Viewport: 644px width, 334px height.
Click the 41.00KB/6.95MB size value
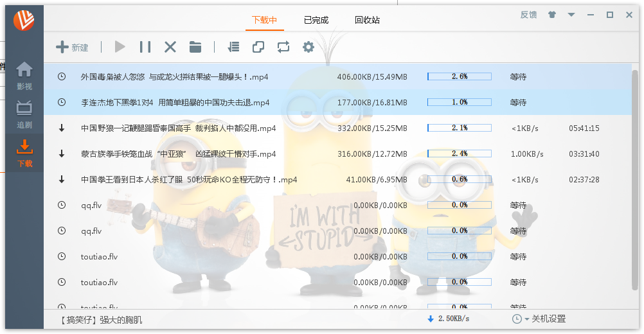tap(377, 180)
